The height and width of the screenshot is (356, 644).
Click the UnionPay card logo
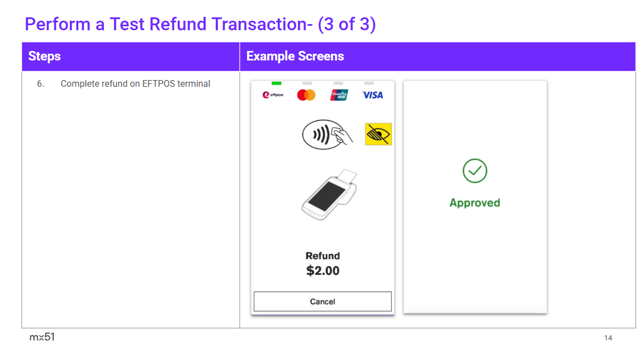point(339,95)
